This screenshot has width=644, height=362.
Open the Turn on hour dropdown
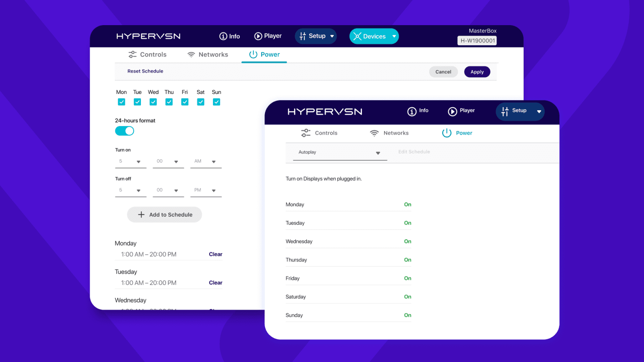130,162
